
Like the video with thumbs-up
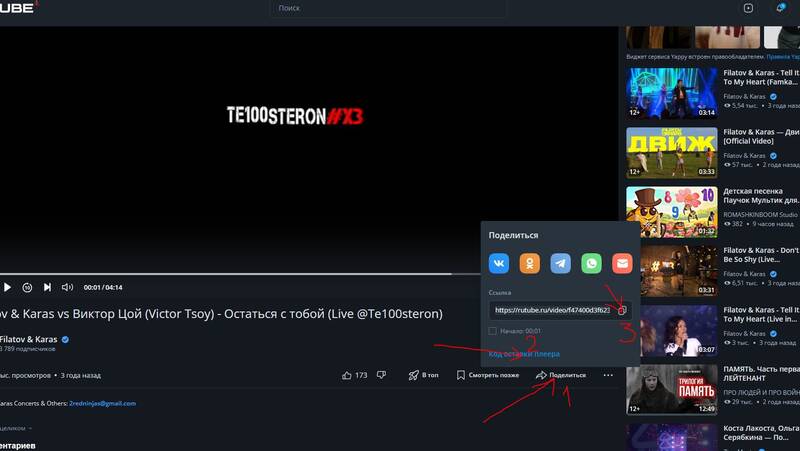point(347,375)
